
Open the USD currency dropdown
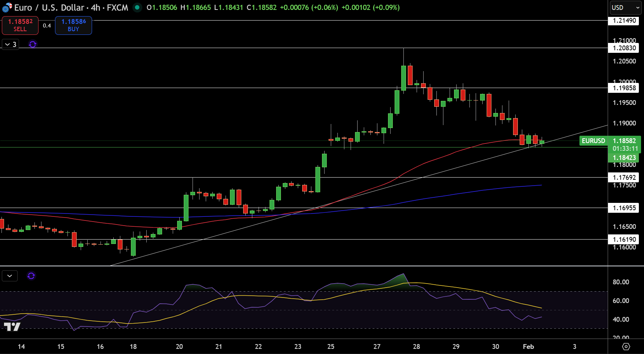click(x=626, y=7)
